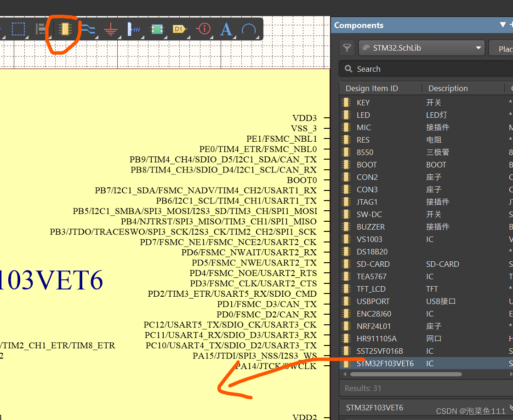Select the D1 Place Port tool
The image size is (513, 420).
pos(179,29)
